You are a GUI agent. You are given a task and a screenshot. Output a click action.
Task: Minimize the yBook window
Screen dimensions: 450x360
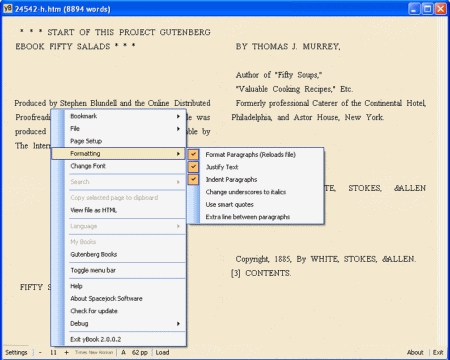point(414,8)
